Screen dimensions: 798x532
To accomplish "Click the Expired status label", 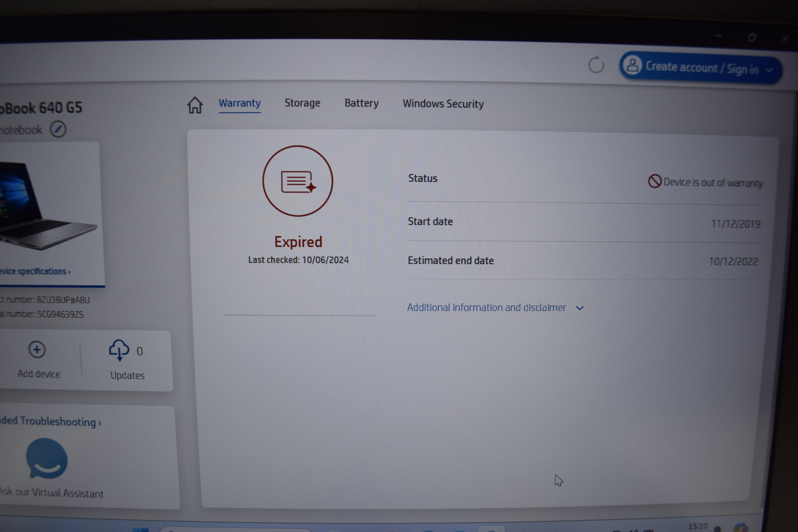I will [298, 242].
